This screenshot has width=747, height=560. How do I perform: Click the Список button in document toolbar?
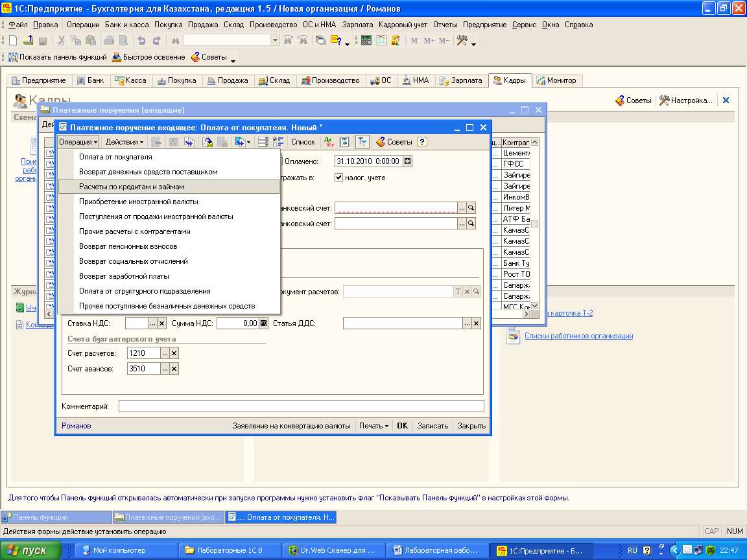pyautogui.click(x=303, y=142)
